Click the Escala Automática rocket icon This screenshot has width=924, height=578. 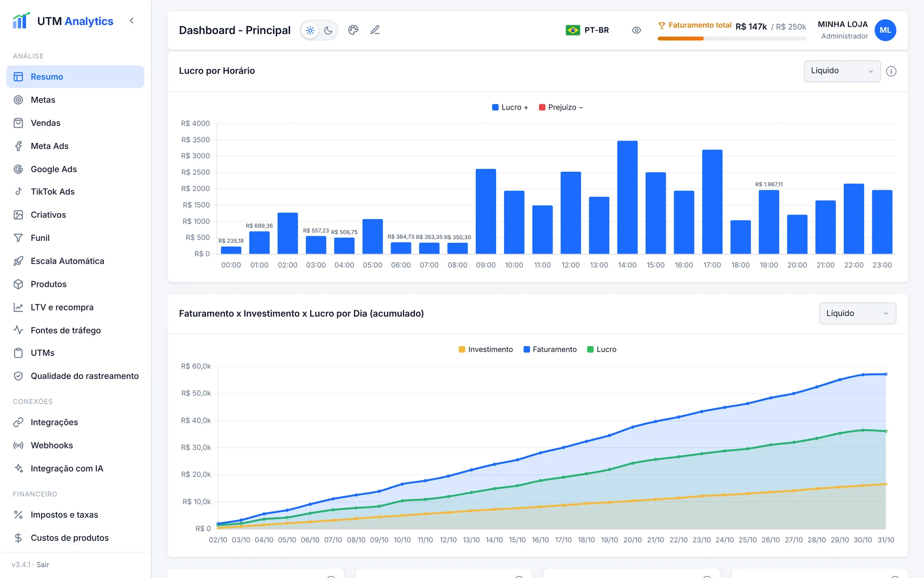tap(18, 261)
